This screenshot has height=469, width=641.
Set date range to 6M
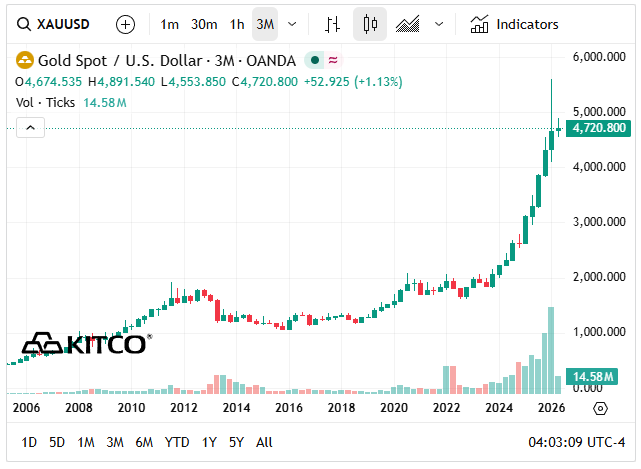(144, 442)
